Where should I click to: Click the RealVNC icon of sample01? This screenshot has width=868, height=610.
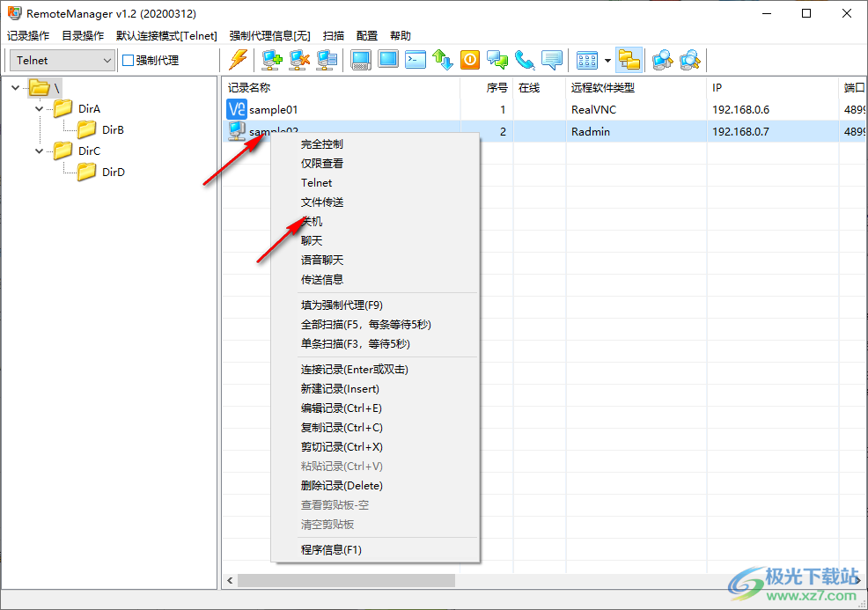pos(237,109)
